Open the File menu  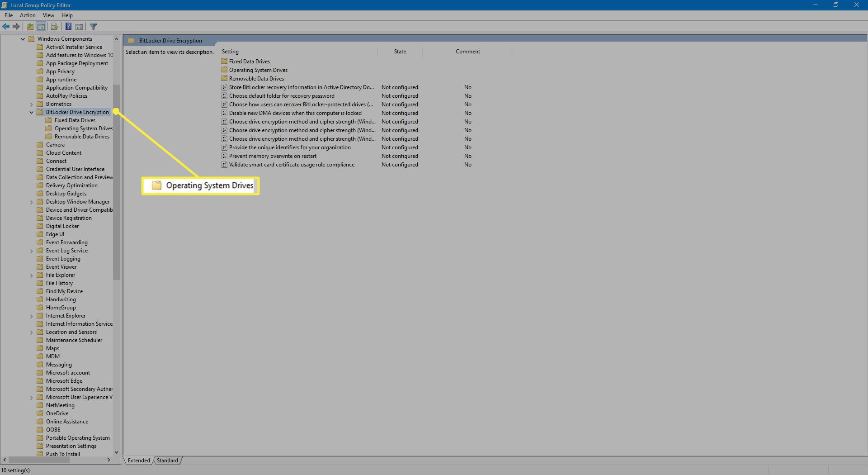9,15
